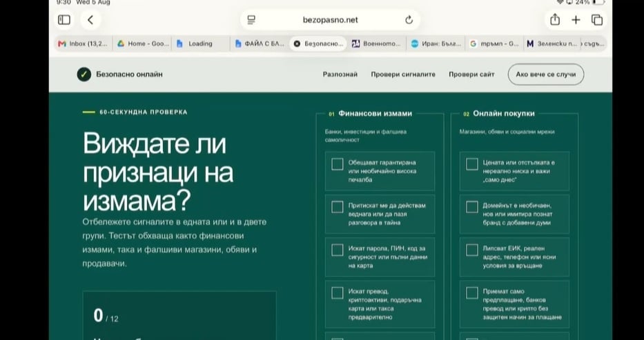Switch to the Inbox Gmail tab
This screenshot has width=644, height=340.
[83, 43]
